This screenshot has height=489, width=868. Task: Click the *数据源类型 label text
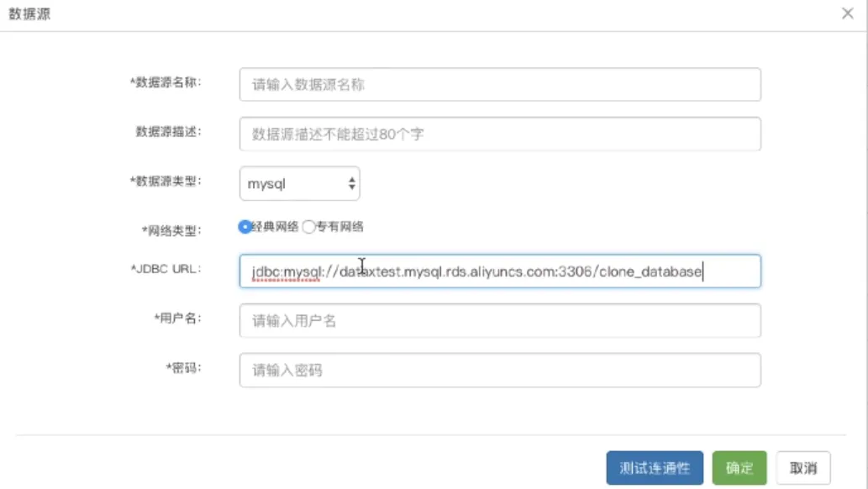coord(166,181)
